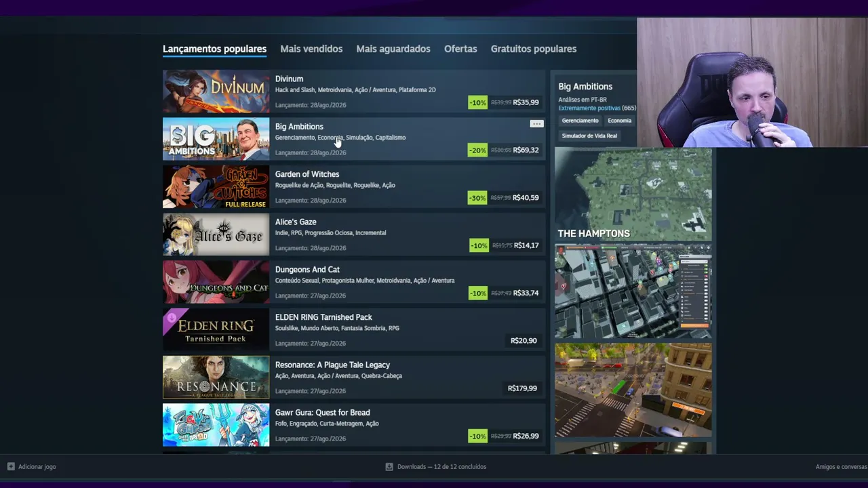This screenshot has width=868, height=488.
Task: View the street intersection screenshot
Action: [633, 390]
